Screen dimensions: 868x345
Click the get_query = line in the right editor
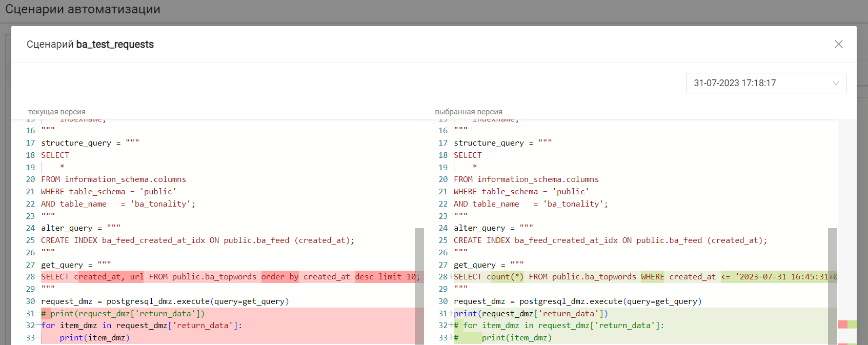tap(488, 265)
